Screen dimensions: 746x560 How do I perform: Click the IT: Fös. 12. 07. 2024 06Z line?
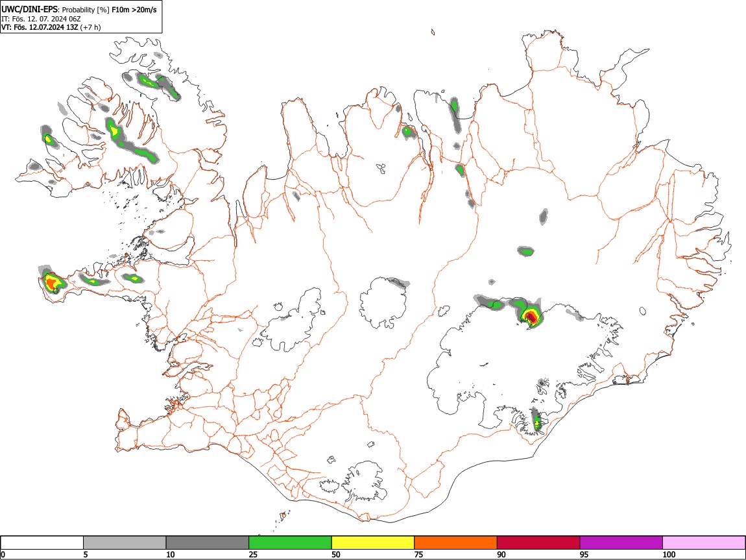[41, 19]
